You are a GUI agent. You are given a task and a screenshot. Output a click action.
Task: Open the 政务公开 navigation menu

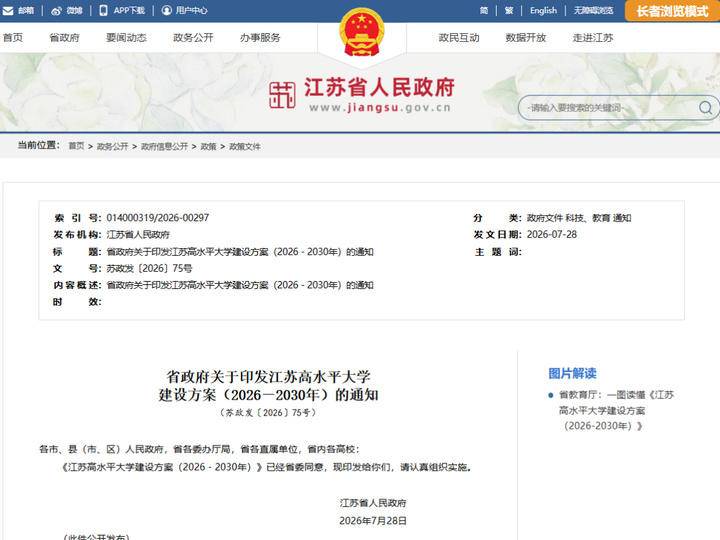(x=193, y=38)
